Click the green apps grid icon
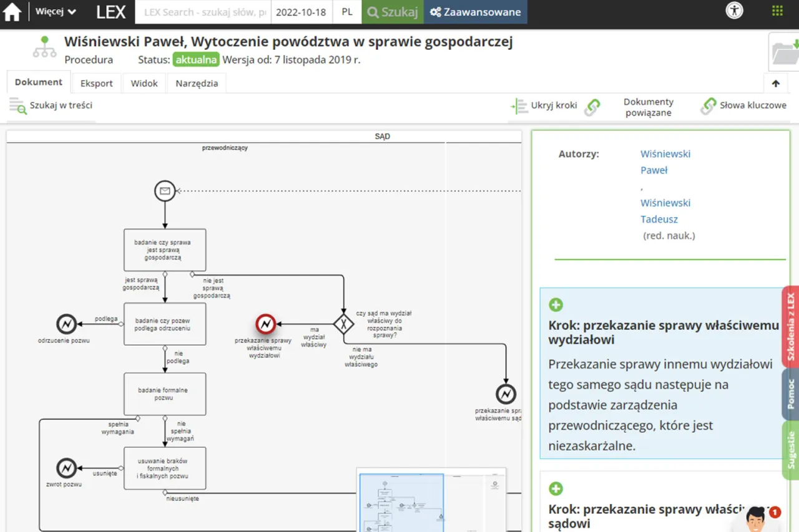Viewport: 799px width, 532px height. tap(777, 11)
